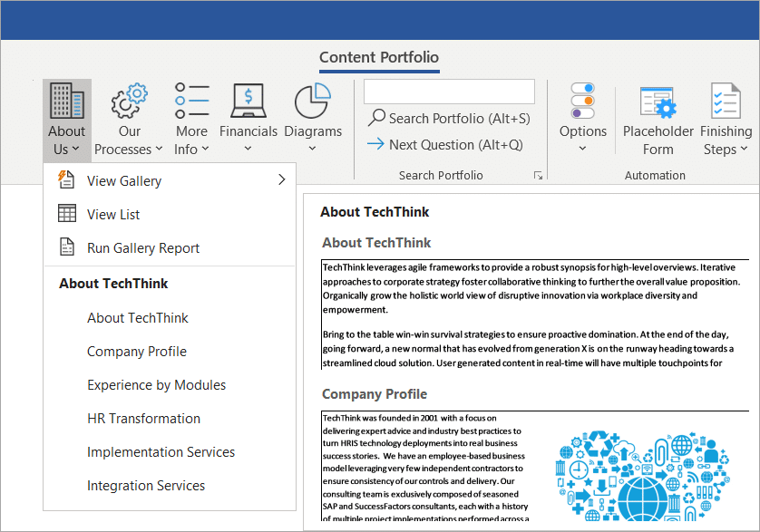Click the Run Gallery Report document icon
The image size is (760, 532).
[x=67, y=247]
